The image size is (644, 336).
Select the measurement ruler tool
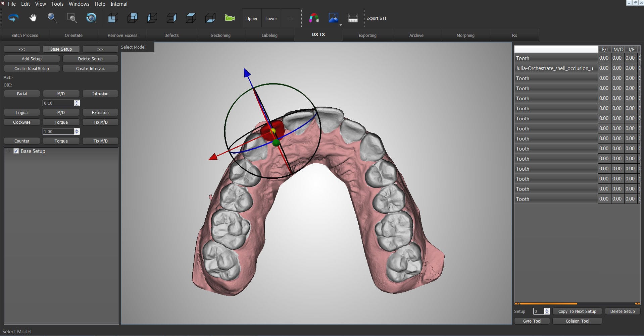click(353, 18)
